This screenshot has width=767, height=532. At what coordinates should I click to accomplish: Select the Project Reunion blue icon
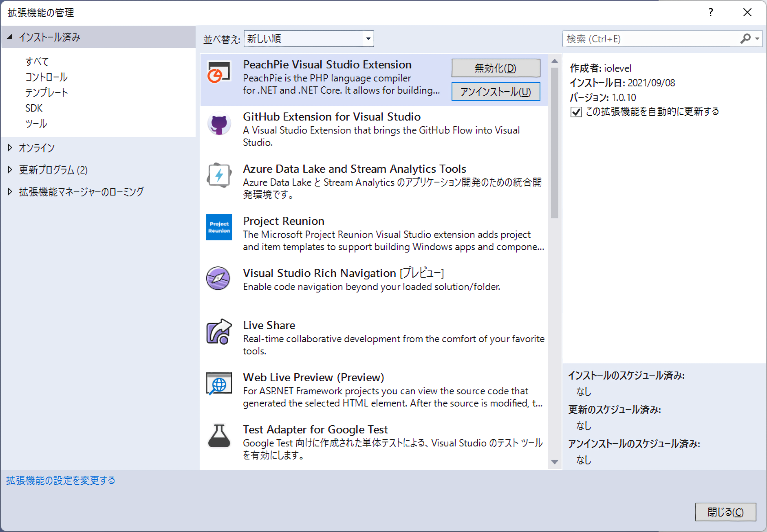coord(219,227)
